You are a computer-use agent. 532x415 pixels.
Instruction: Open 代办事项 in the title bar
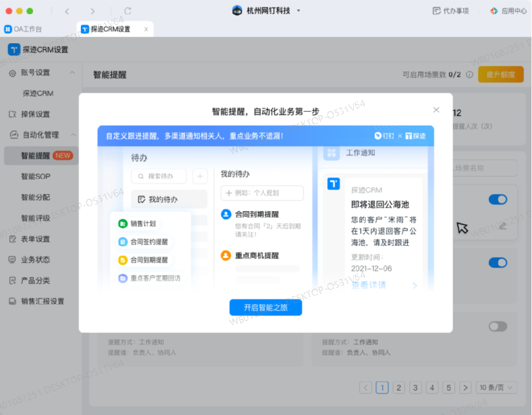coord(451,11)
